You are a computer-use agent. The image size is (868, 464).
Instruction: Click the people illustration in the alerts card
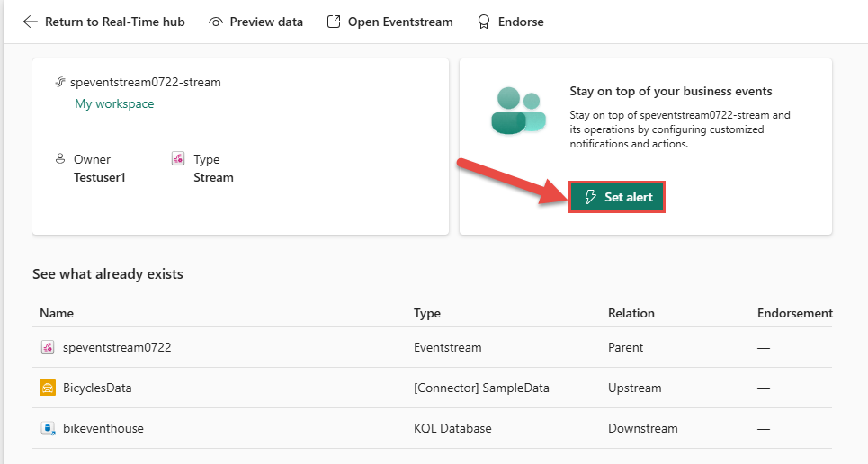click(x=518, y=111)
